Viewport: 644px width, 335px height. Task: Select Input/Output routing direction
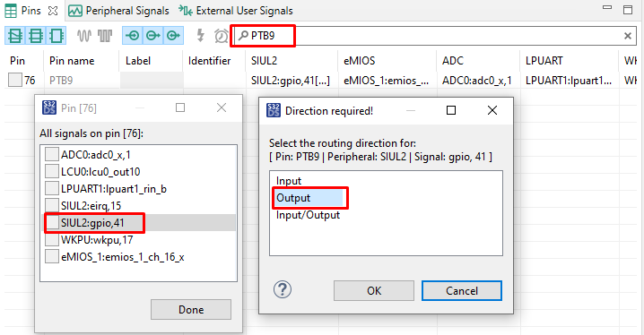coord(308,215)
